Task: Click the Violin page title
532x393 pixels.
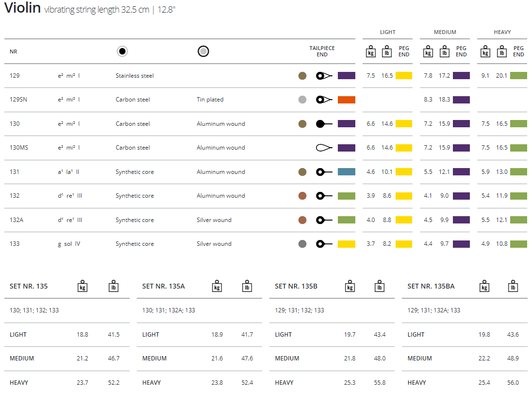Action: (x=22, y=8)
